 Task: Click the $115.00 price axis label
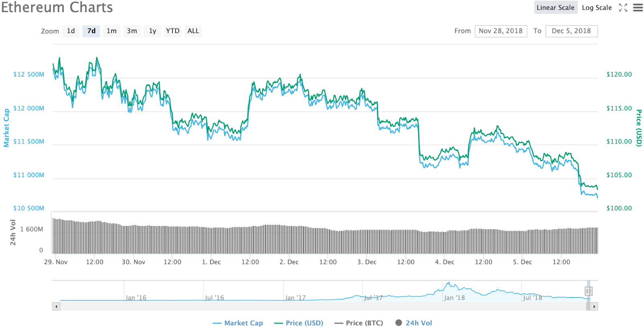(x=619, y=108)
